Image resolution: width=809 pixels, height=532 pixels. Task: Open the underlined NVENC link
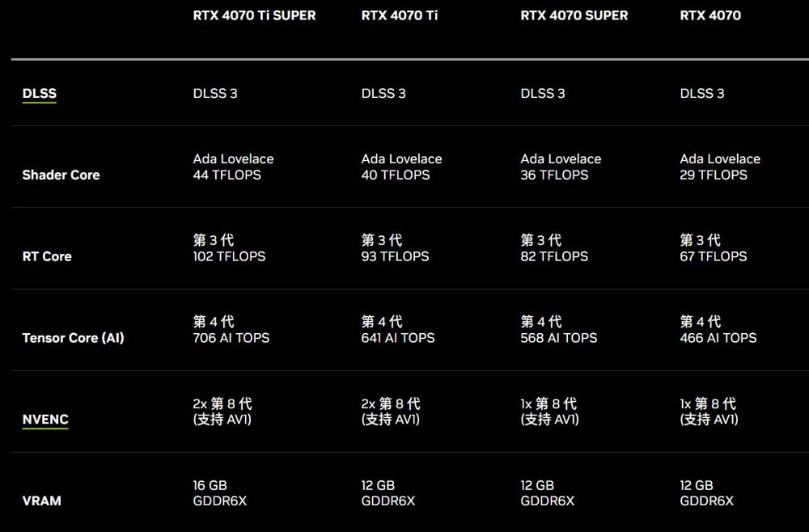(x=44, y=420)
